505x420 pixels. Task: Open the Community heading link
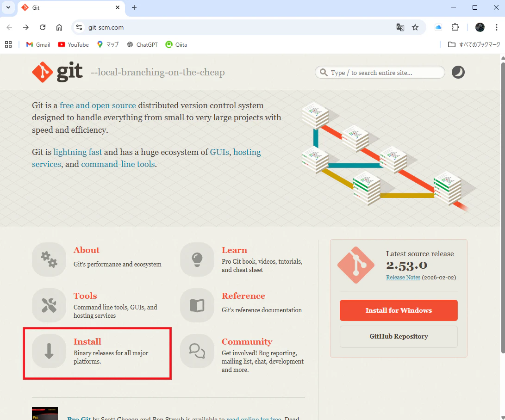pyautogui.click(x=247, y=341)
